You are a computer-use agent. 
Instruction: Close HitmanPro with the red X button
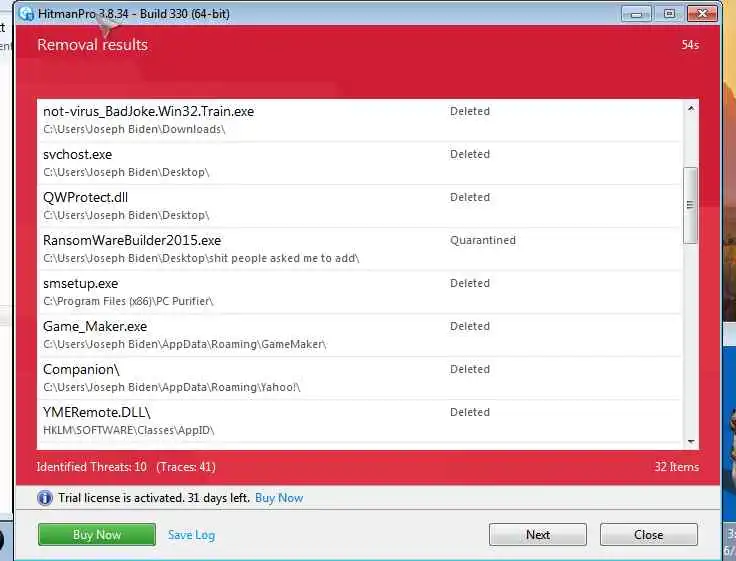point(702,14)
